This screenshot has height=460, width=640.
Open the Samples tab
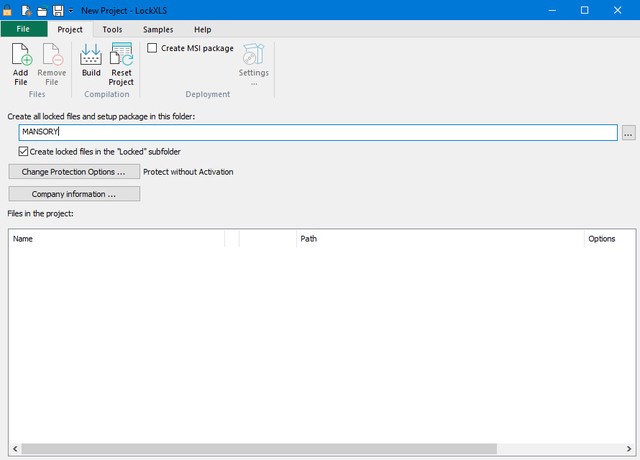click(158, 30)
